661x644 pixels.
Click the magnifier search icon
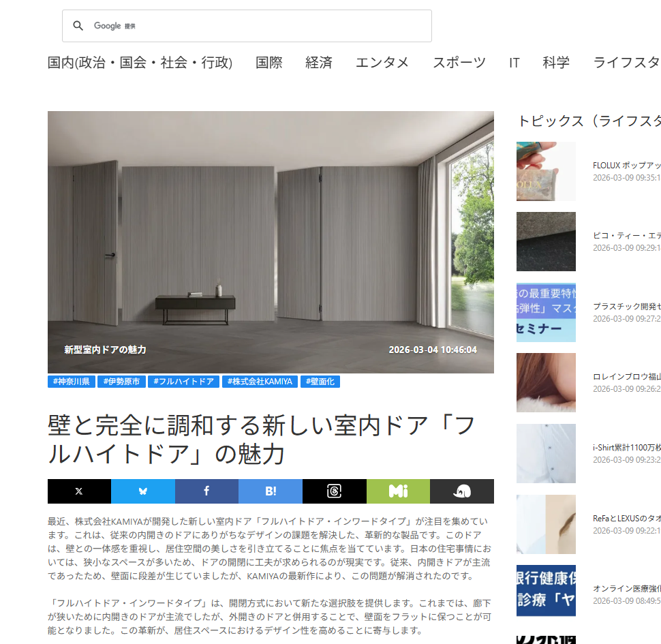click(x=78, y=26)
